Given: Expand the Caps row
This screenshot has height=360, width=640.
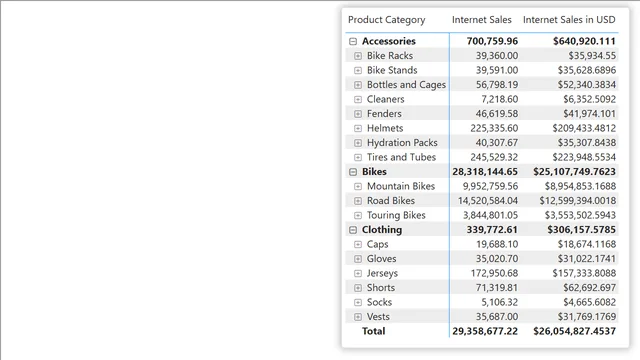Looking at the screenshot, I should [x=358, y=244].
